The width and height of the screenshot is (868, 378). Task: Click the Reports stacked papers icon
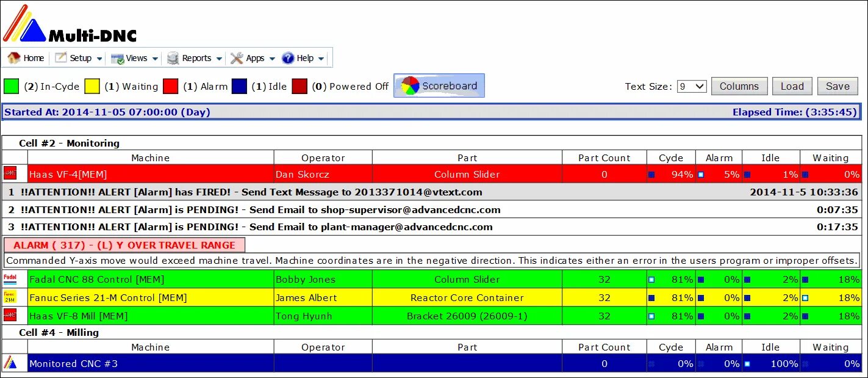[x=173, y=58]
